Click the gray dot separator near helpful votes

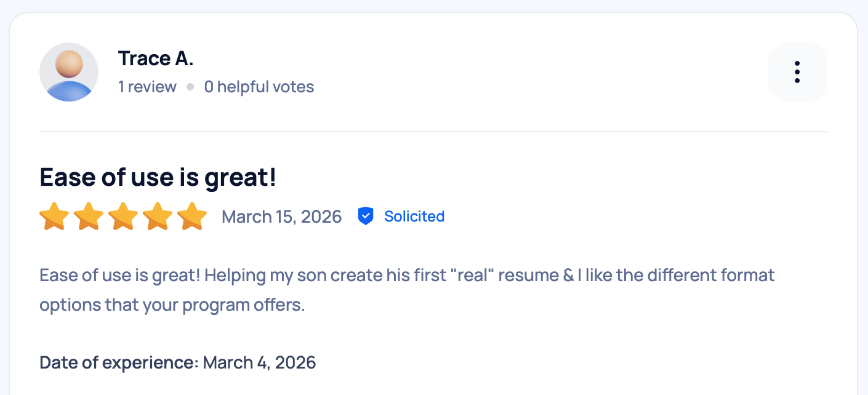click(x=190, y=87)
